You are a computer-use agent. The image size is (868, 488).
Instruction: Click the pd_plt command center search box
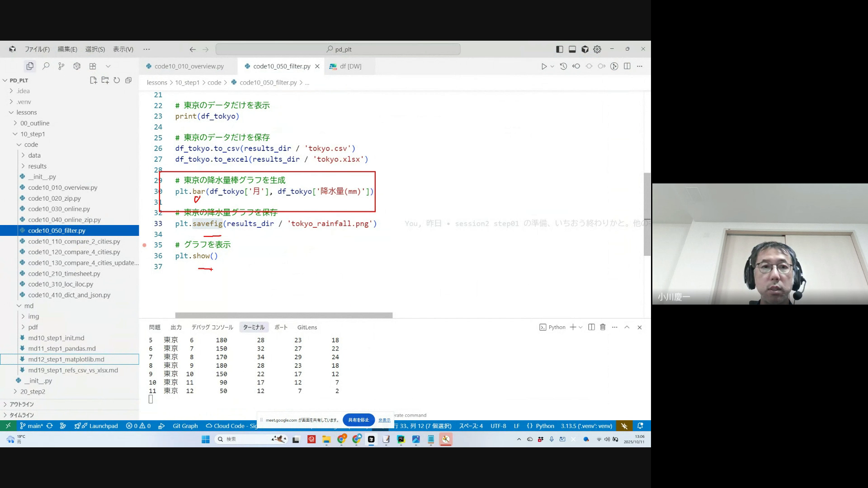[338, 49]
